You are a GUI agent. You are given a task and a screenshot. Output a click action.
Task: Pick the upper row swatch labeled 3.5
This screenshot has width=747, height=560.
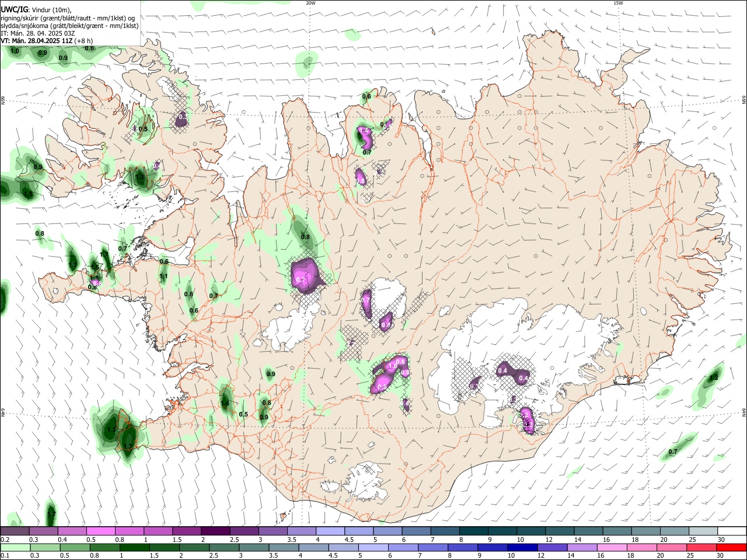tap(301, 531)
